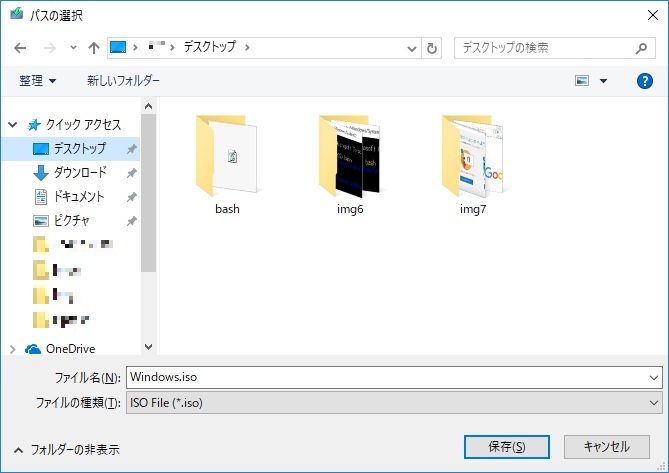Image resolution: width=669 pixels, height=473 pixels.
Task: Select デスクトップ in the sidebar
Action: pyautogui.click(x=70, y=148)
